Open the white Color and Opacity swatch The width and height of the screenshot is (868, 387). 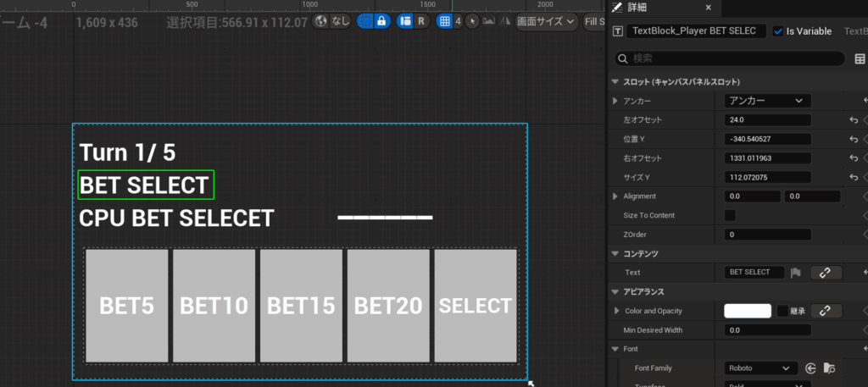tap(747, 311)
